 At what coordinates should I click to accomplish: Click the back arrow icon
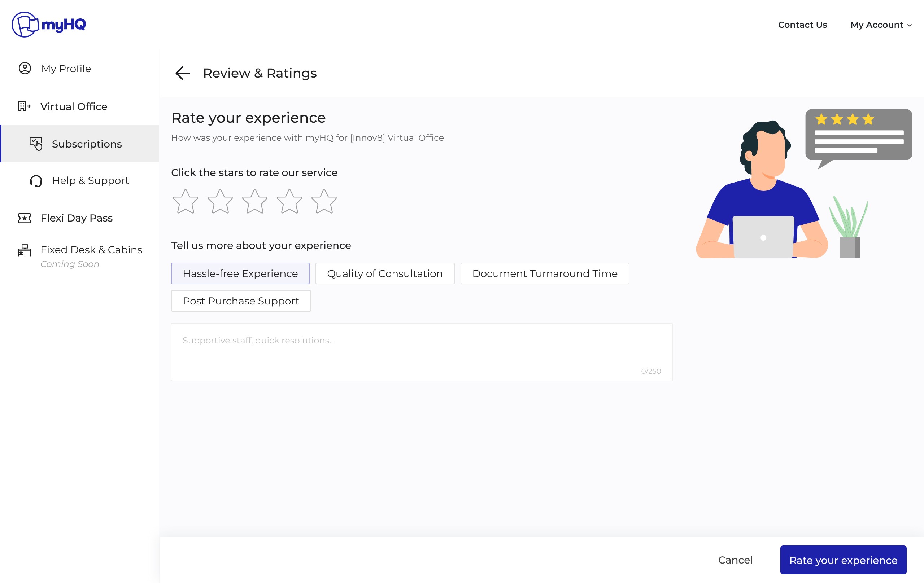(x=182, y=73)
